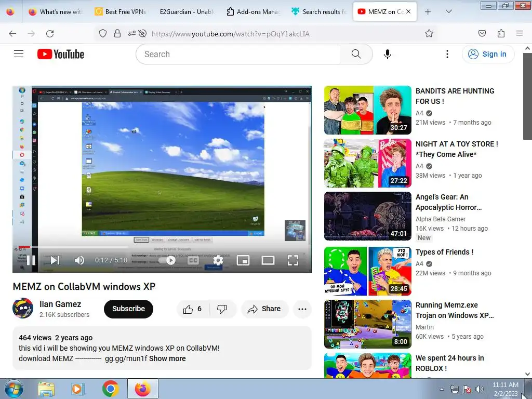Start voice search with the microphone icon

pos(388,54)
